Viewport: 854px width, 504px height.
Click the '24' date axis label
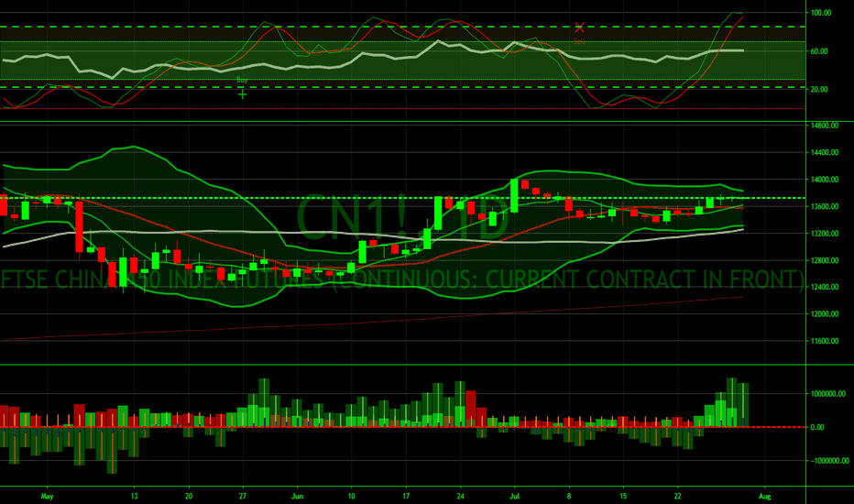[460, 497]
